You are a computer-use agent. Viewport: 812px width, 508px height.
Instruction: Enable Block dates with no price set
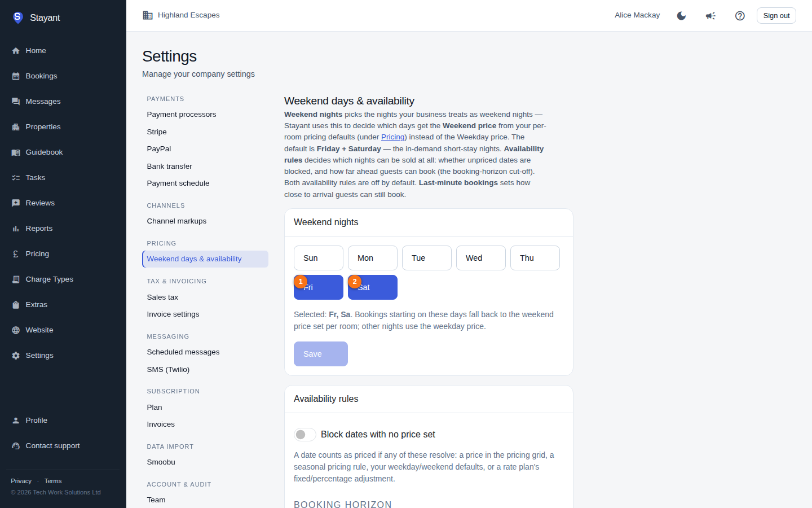[304, 435]
